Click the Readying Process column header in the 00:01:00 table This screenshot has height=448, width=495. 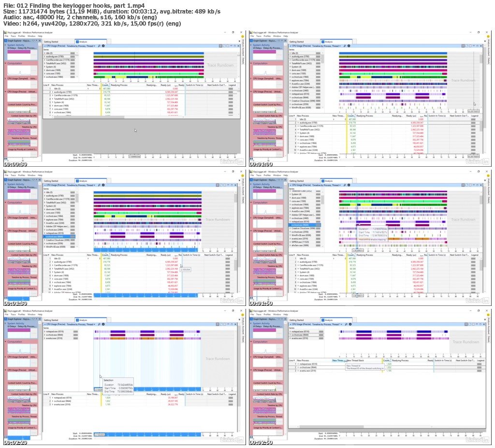click(x=364, y=116)
